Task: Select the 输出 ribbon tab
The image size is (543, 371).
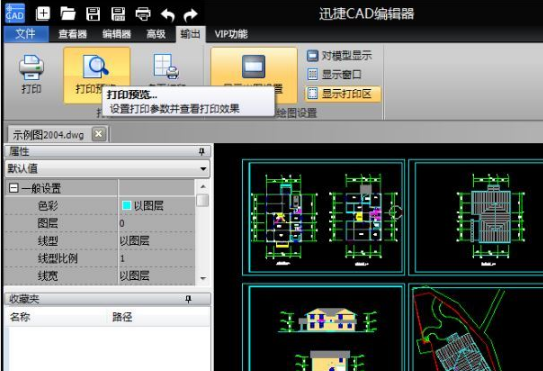Action: [190, 34]
